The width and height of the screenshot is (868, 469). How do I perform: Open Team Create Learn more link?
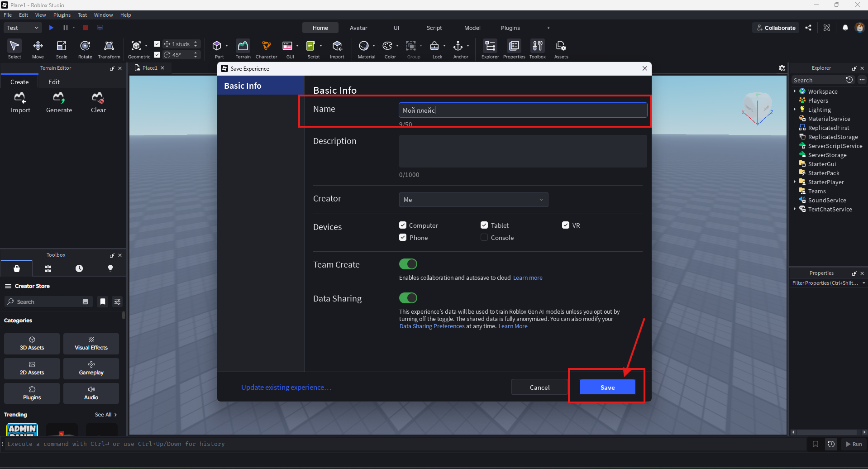point(528,278)
